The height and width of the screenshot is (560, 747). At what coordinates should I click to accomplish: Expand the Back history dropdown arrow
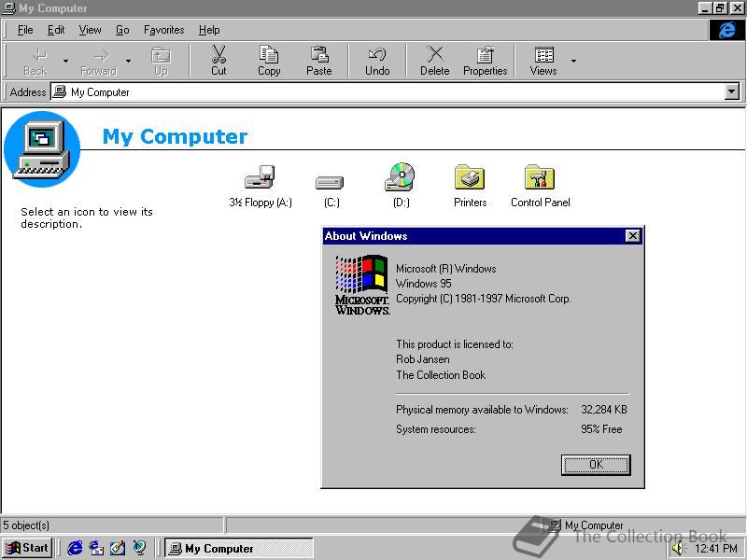[x=65, y=61]
